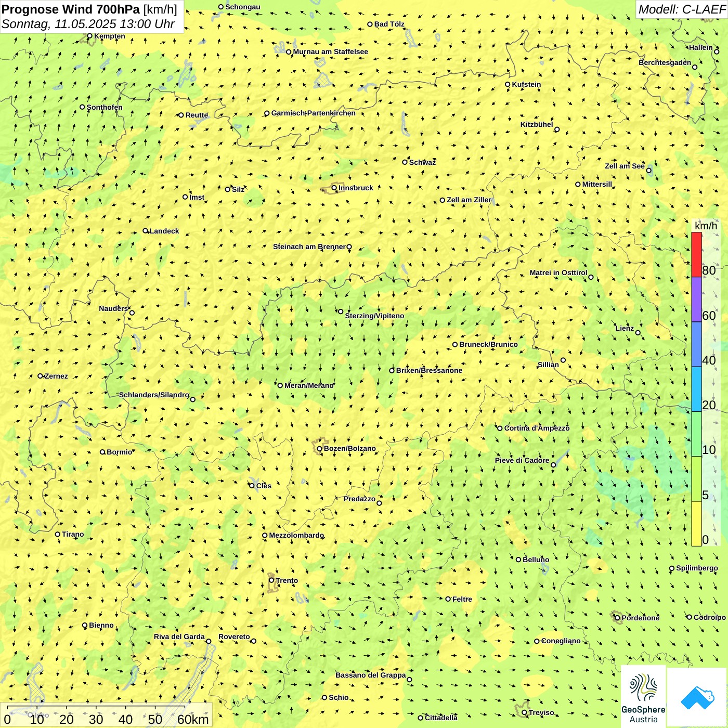Viewport: 728px width, 728px height.
Task: Click the 'Mittersill' label
Action: coord(597,184)
